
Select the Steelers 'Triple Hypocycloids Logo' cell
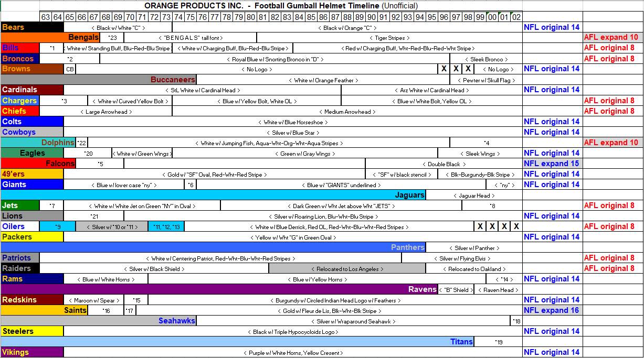(293, 332)
